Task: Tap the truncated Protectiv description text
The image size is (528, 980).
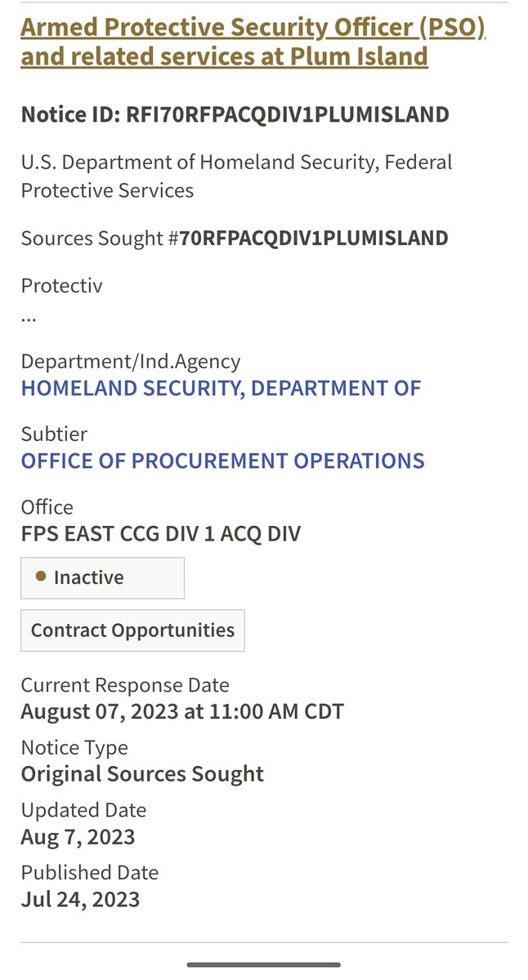Action: 61,286
